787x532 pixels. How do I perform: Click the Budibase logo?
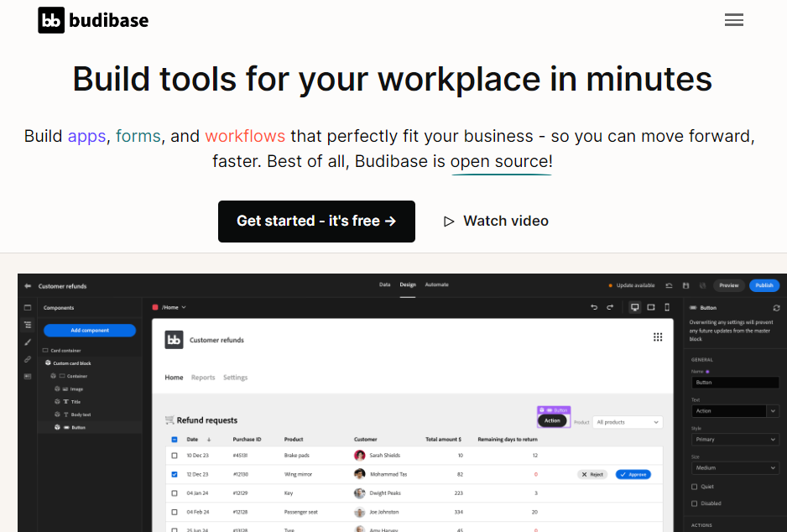pos(93,20)
